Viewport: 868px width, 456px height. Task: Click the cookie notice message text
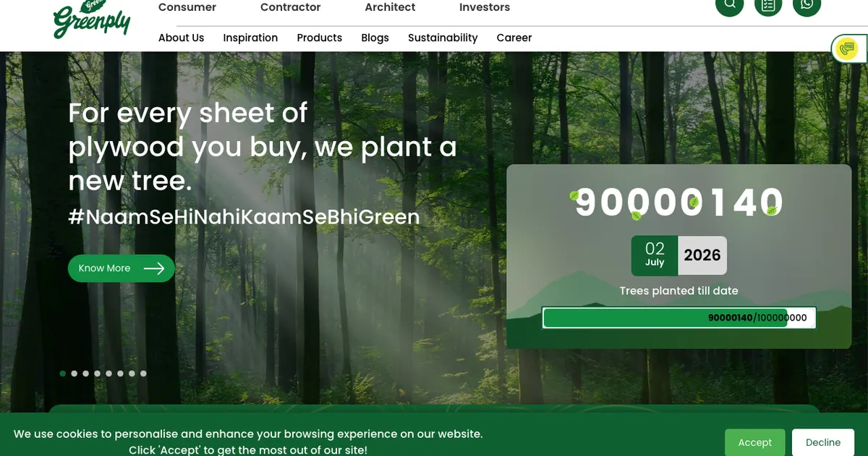248,442
